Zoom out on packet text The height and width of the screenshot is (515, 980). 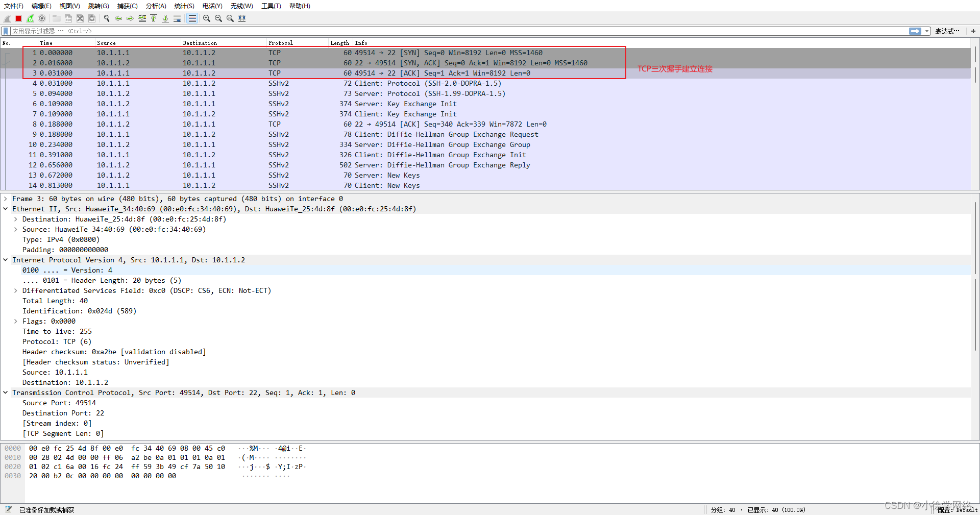point(218,18)
